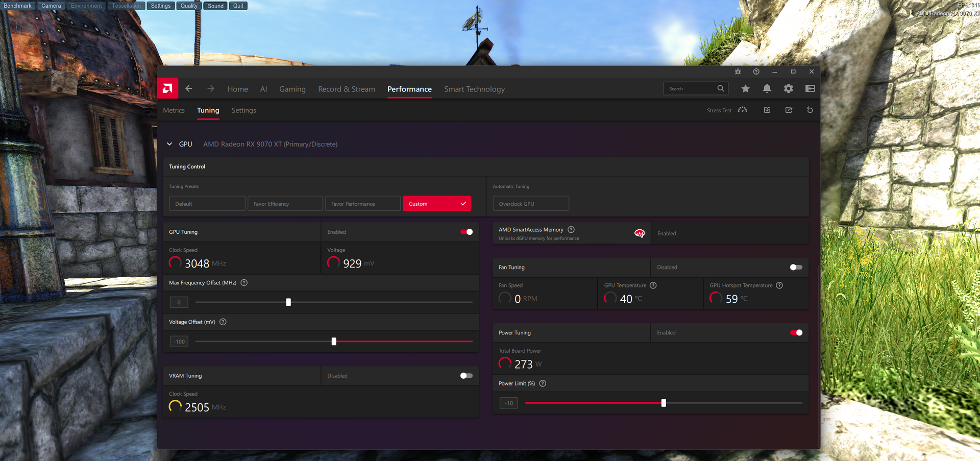Viewport: 980px width, 461px height.
Task: Switch to the Gaming tab
Action: [292, 89]
